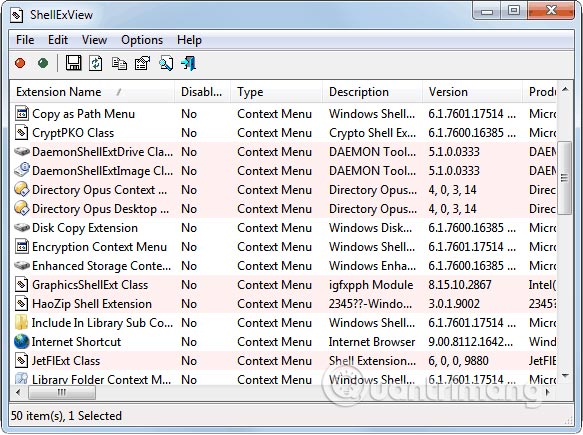Click version 9.00.8112.1642 cell
The width and height of the screenshot is (583, 435).
tap(470, 342)
